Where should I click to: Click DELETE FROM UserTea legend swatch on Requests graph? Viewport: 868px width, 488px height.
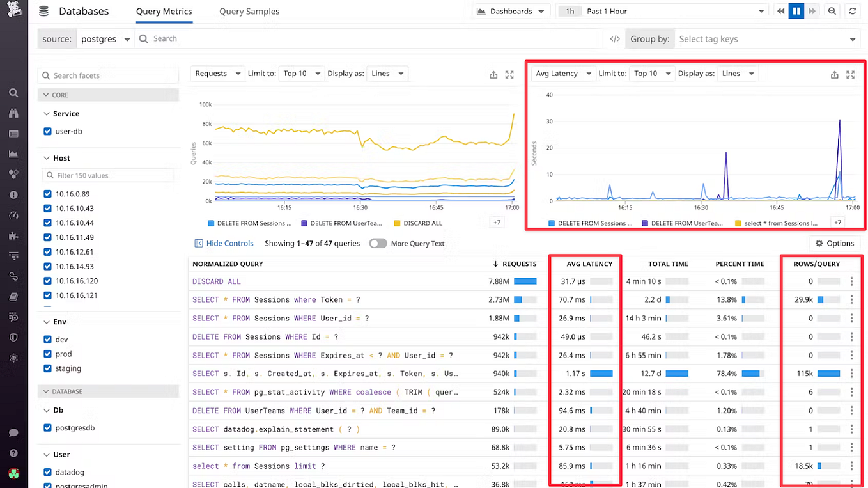[304, 224]
